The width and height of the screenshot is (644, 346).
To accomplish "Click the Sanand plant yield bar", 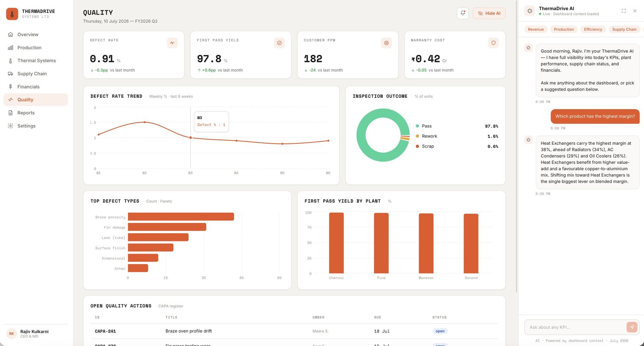I will click(x=471, y=244).
